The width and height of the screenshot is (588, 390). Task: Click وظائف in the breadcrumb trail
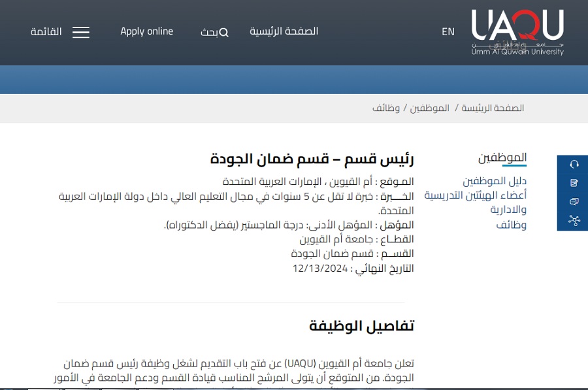[386, 108]
